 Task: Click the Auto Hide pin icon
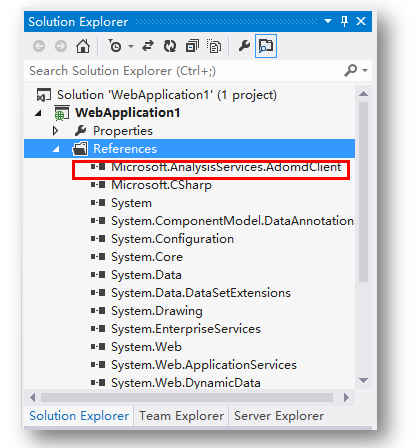click(345, 21)
